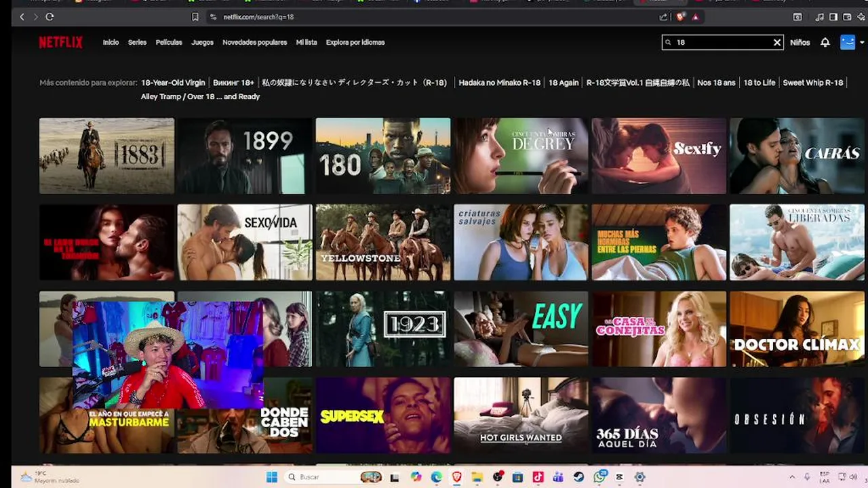This screenshot has width=868, height=488.
Task: Open suggestion Hadaka no Minako R-18
Action: click(500, 83)
